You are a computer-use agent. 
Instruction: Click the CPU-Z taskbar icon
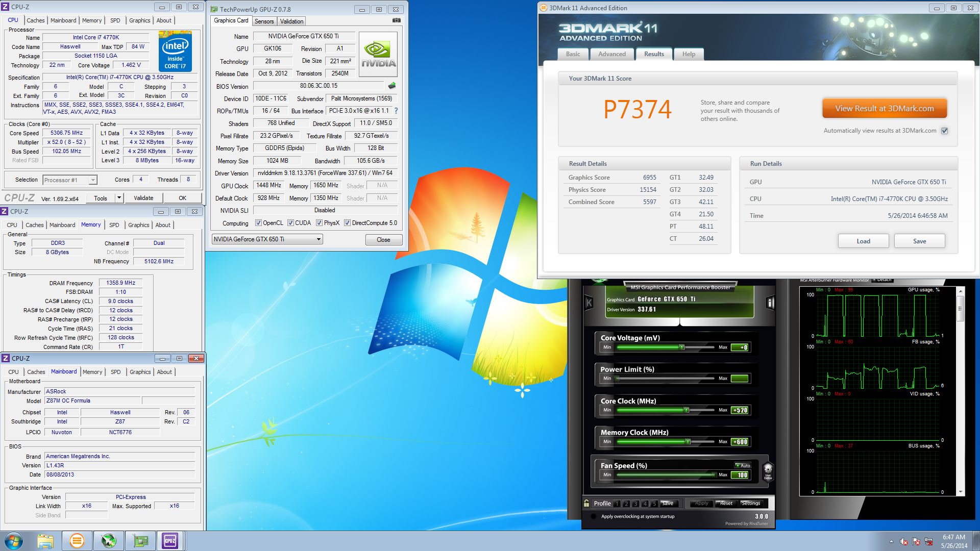[170, 541]
